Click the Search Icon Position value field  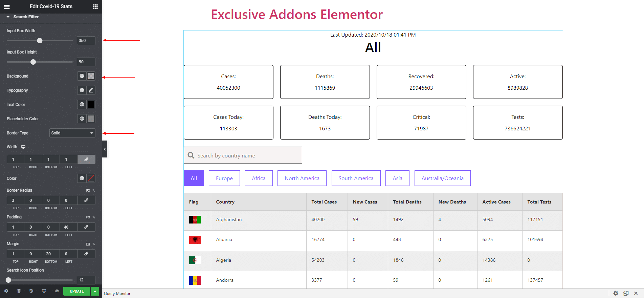(x=86, y=280)
